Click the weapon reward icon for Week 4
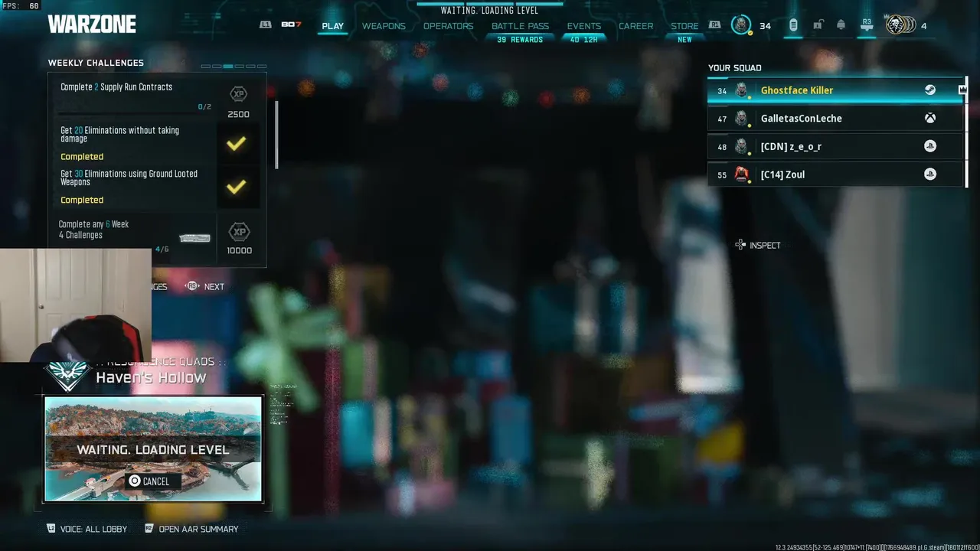980x551 pixels. tap(194, 238)
